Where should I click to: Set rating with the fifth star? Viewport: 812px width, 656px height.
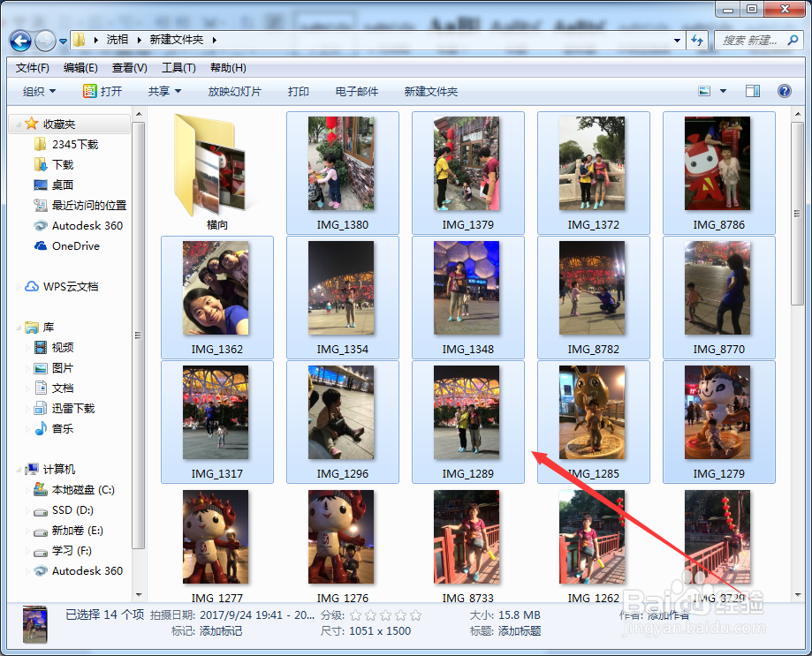[x=415, y=615]
